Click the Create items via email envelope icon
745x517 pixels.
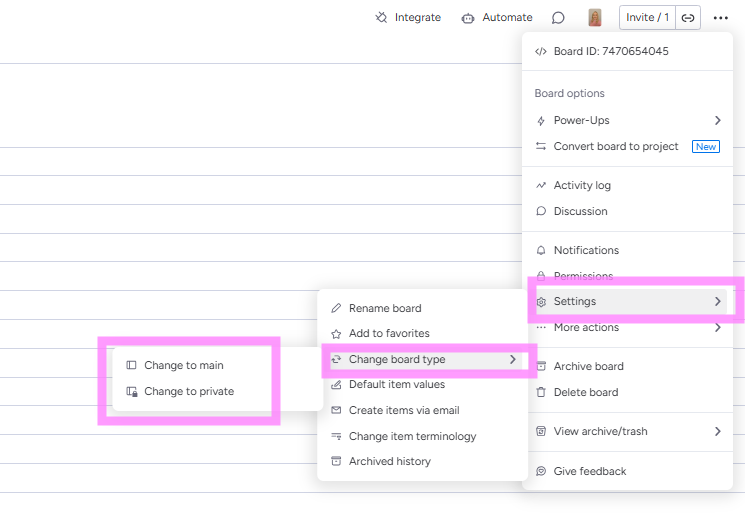tap(336, 410)
